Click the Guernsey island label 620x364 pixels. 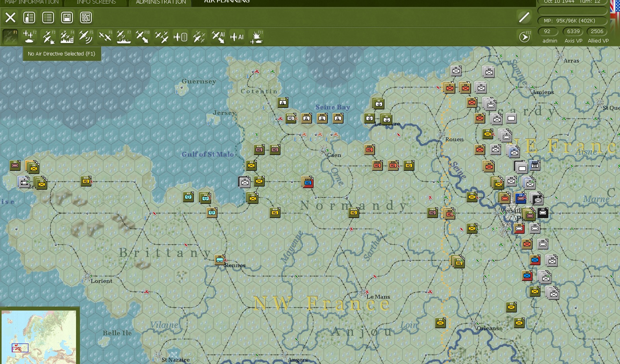tap(199, 81)
